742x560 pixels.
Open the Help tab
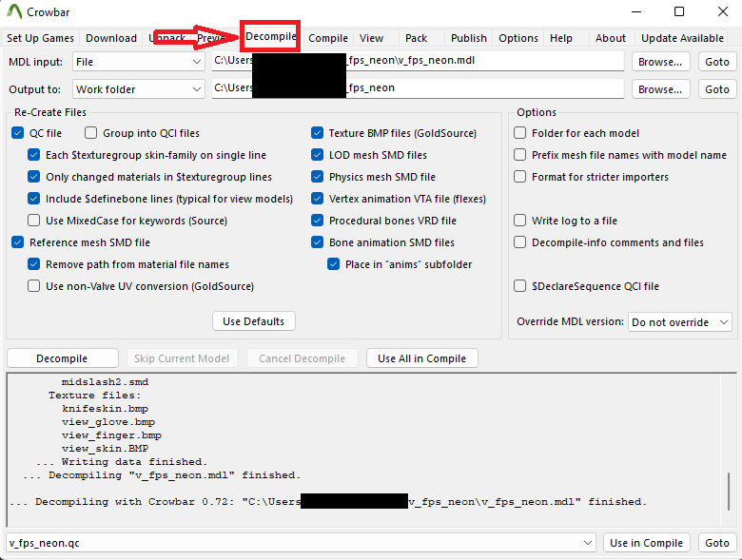[561, 38]
